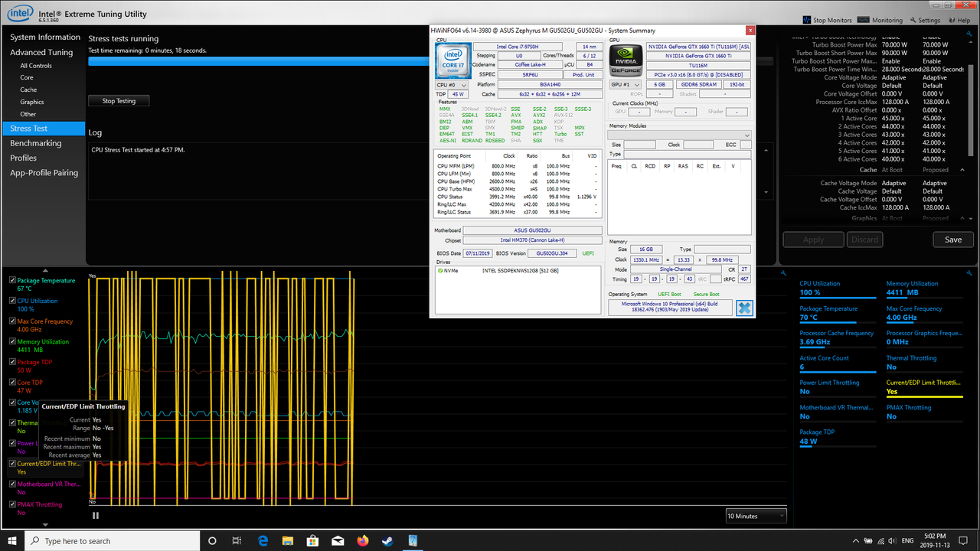Uncheck Motherboard VR Thermal Throttling monitor
The height and width of the screenshot is (551, 980).
tap(12, 484)
